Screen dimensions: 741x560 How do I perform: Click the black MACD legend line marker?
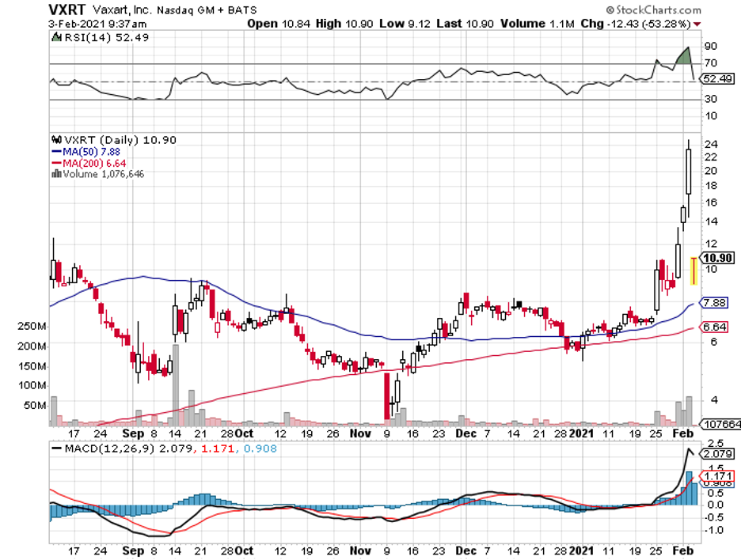click(57, 448)
